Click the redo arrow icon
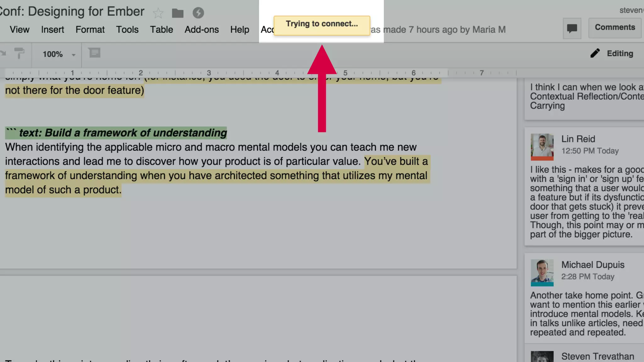The width and height of the screenshot is (644, 362). [3, 53]
